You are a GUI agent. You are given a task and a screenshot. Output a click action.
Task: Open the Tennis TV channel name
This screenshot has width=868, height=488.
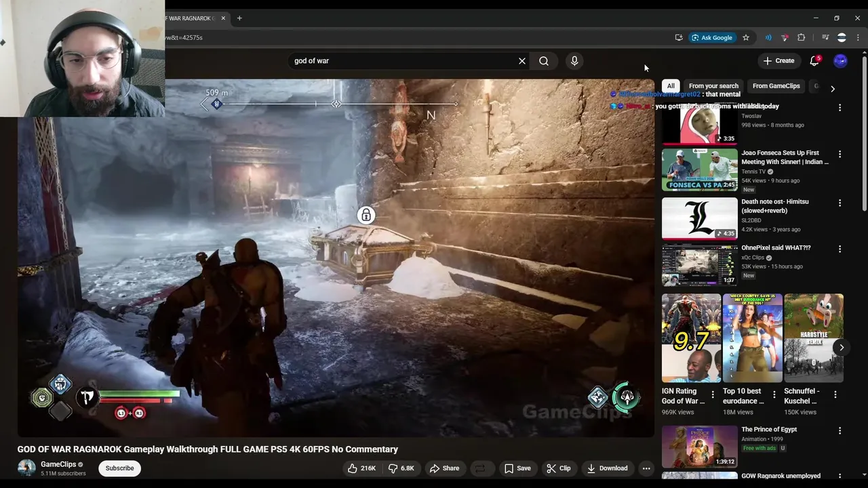click(753, 171)
